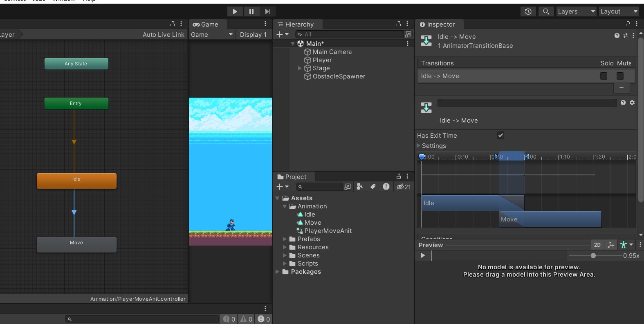
Task: Open the global search magnifier icon
Action: 546,11
